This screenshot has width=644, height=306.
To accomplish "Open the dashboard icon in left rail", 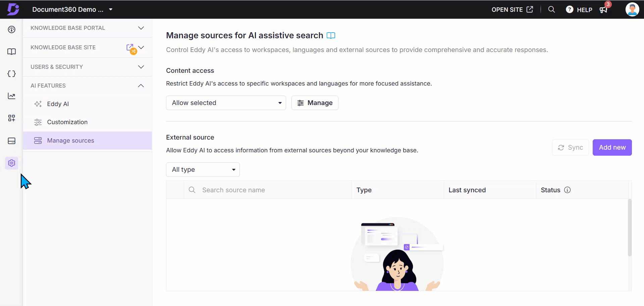I will (12, 30).
